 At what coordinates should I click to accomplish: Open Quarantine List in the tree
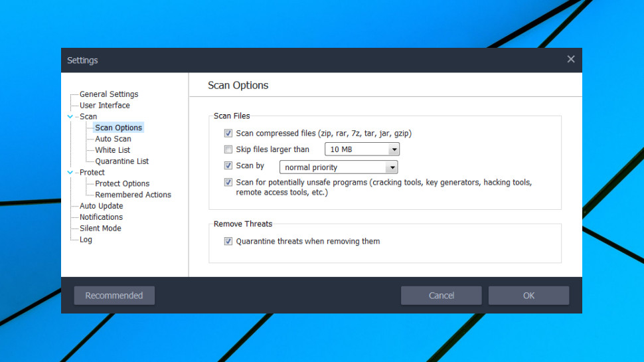point(122,161)
